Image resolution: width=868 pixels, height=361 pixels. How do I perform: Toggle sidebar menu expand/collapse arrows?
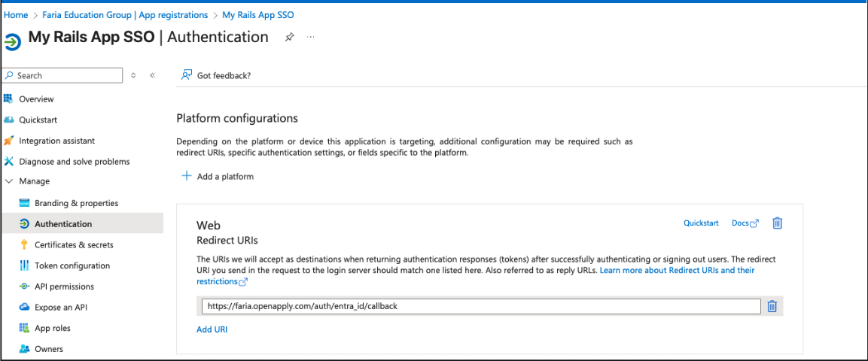(x=134, y=75)
